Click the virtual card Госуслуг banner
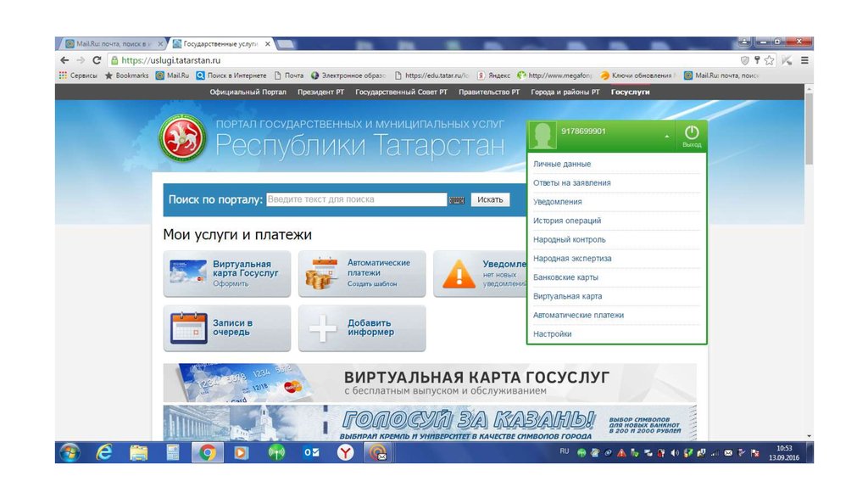This screenshot has width=868, height=487. [x=430, y=383]
